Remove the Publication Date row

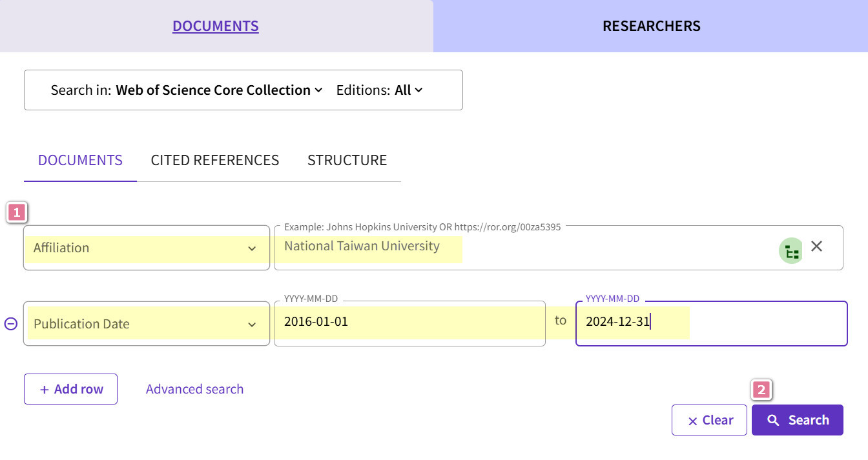(11, 324)
